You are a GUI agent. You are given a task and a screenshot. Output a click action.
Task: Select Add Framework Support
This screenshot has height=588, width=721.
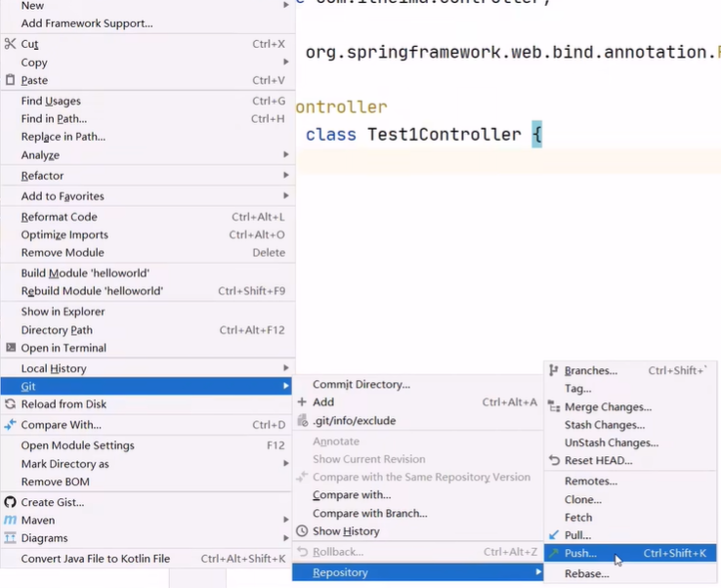(x=148, y=23)
